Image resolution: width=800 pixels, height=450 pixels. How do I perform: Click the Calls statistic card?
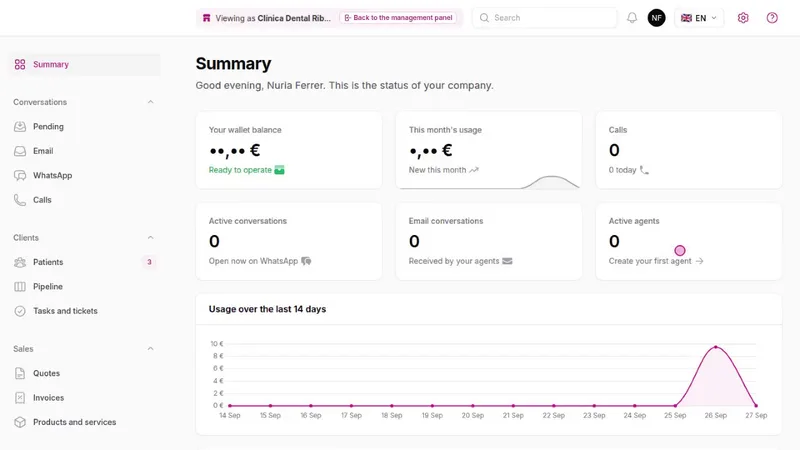689,150
